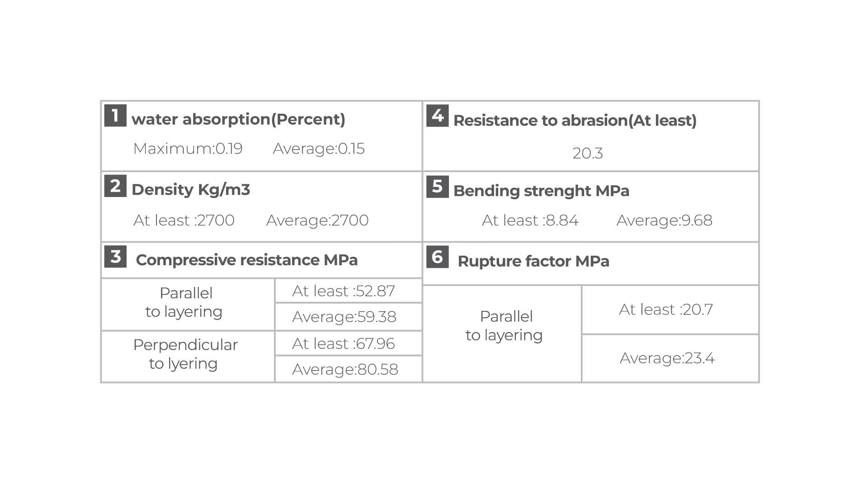Click the number 3 badge icon
The width and height of the screenshot is (868, 488).
115,256
